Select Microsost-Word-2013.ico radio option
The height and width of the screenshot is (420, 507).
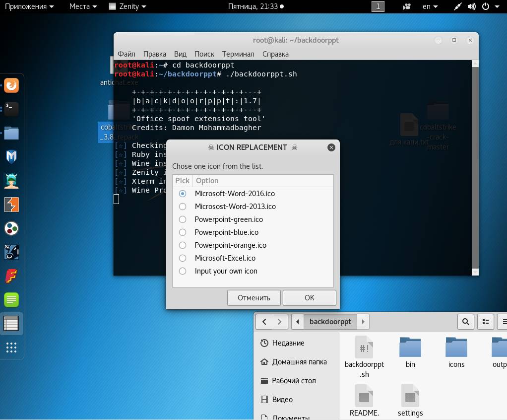(x=183, y=207)
